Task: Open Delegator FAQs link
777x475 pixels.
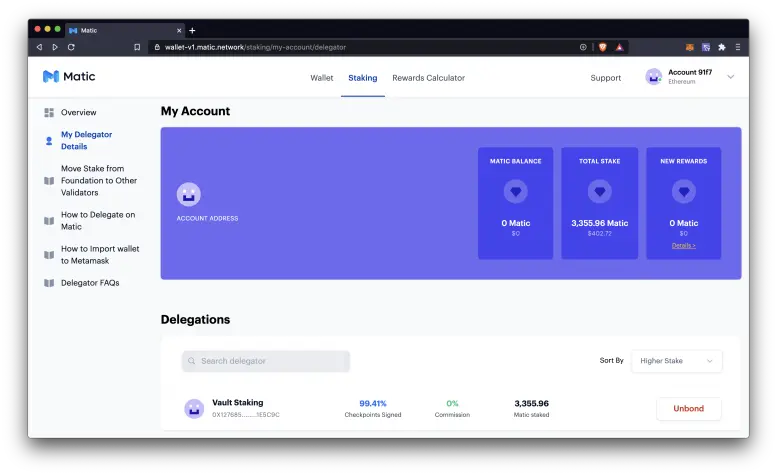Action: 90,283
